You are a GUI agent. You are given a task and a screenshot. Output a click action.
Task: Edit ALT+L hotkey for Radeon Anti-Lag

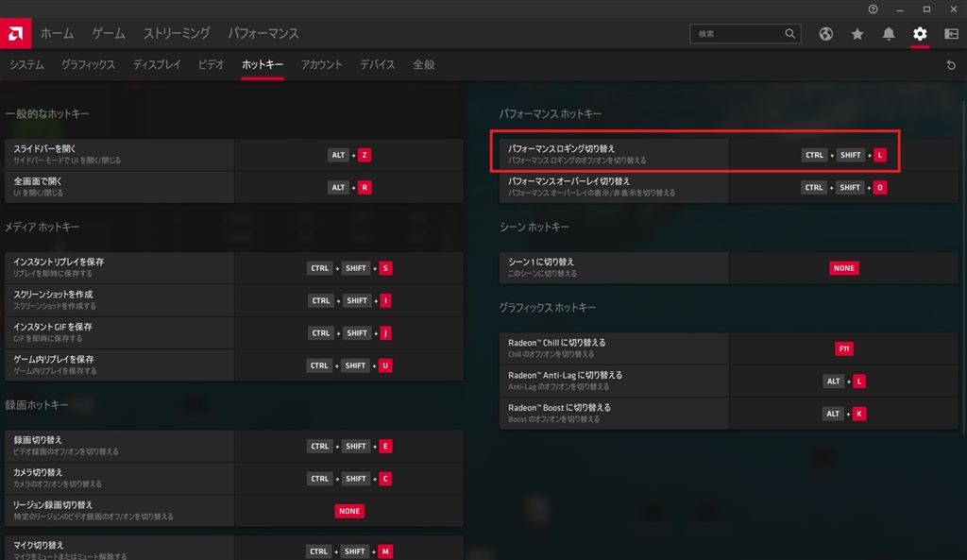844,382
